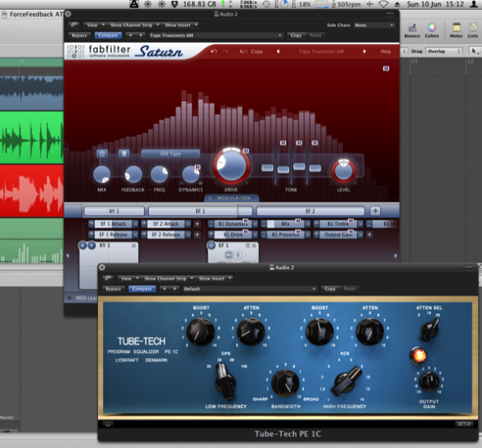The image size is (482, 448).
Task: Toggle Compare in the Saturn window
Action: click(x=108, y=35)
